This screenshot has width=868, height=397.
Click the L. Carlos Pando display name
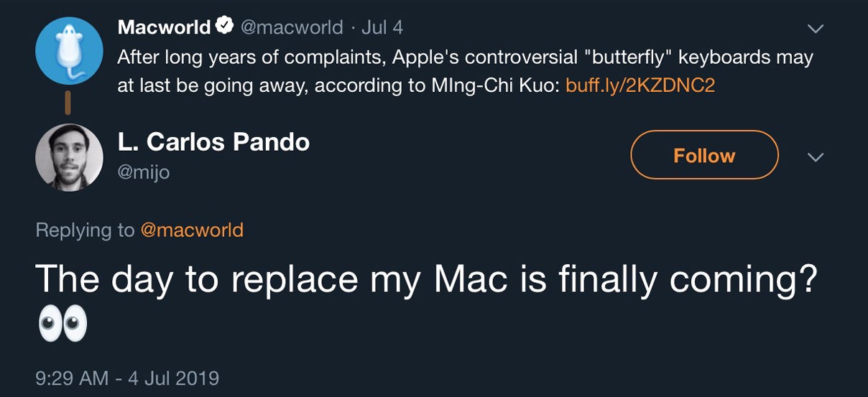(213, 142)
